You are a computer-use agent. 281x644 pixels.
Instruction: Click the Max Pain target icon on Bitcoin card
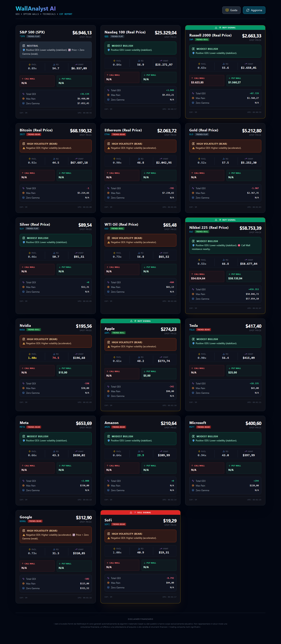click(x=23, y=193)
